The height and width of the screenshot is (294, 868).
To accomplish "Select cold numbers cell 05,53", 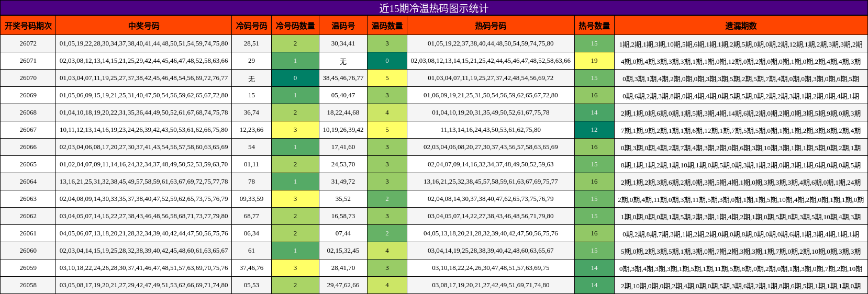I will pos(251,285).
